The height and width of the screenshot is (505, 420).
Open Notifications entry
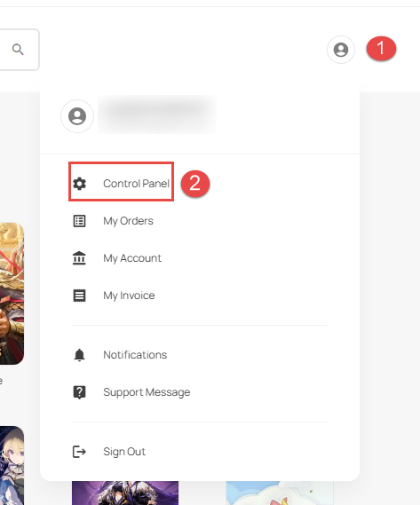pyautogui.click(x=135, y=355)
